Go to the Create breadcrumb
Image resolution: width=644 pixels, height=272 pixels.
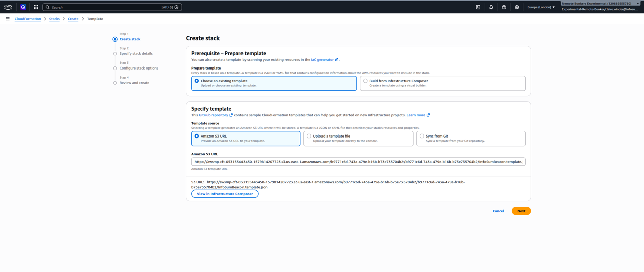[x=73, y=19]
